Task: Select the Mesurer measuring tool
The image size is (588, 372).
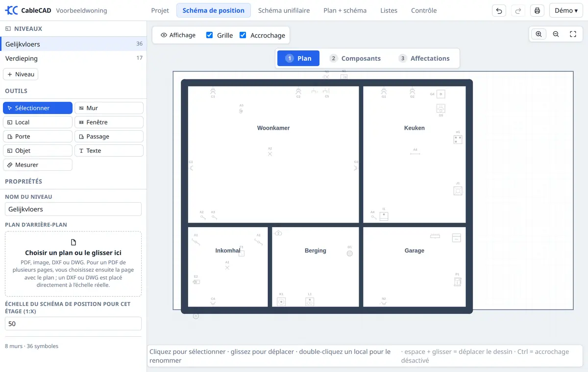Action: pos(38,165)
